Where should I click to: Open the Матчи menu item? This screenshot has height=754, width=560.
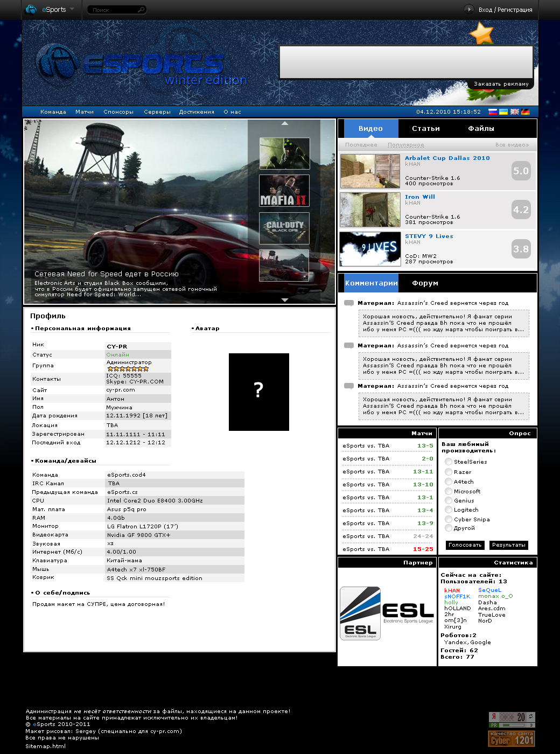click(x=85, y=112)
